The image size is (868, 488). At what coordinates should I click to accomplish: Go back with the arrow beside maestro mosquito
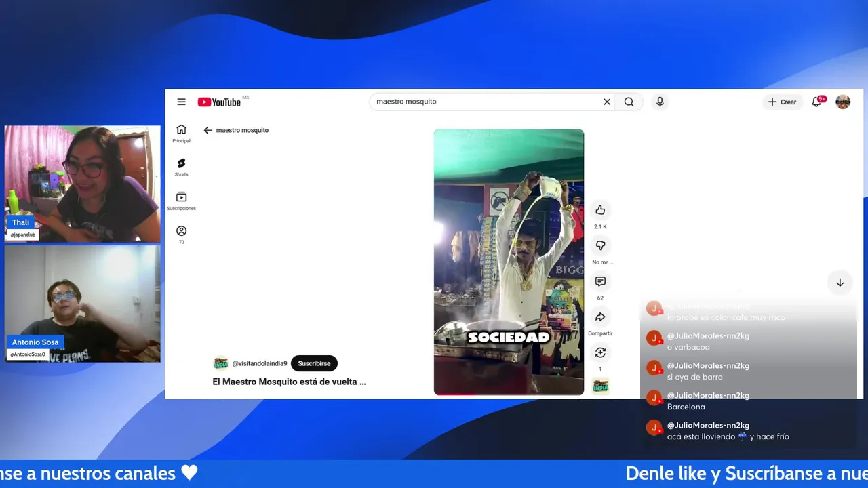tap(208, 130)
